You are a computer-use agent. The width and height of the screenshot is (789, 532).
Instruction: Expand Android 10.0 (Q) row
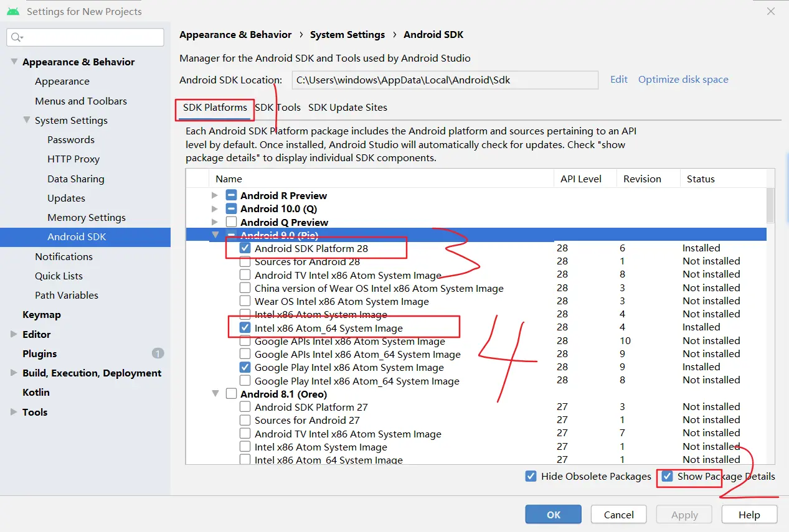(215, 208)
